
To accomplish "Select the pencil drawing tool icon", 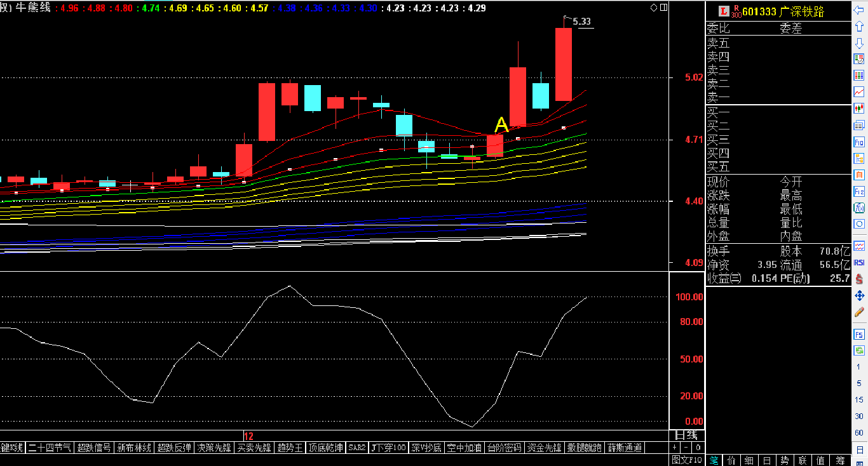I will 859,312.
